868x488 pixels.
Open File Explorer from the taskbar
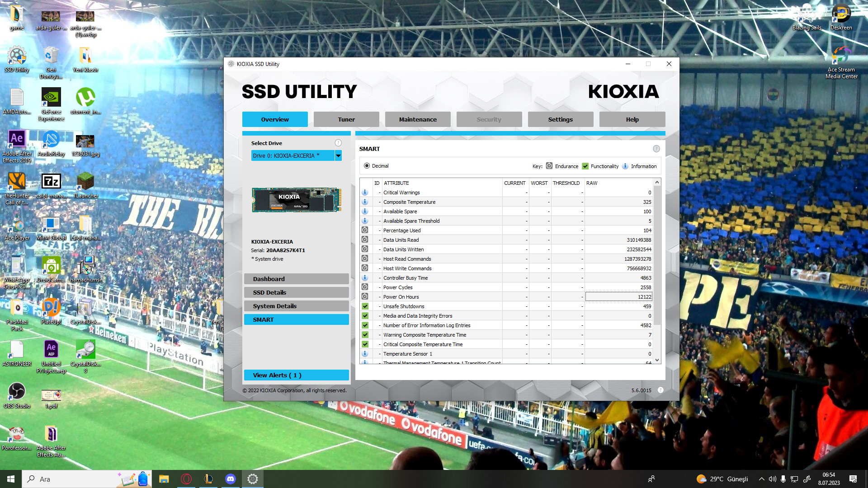(164, 479)
